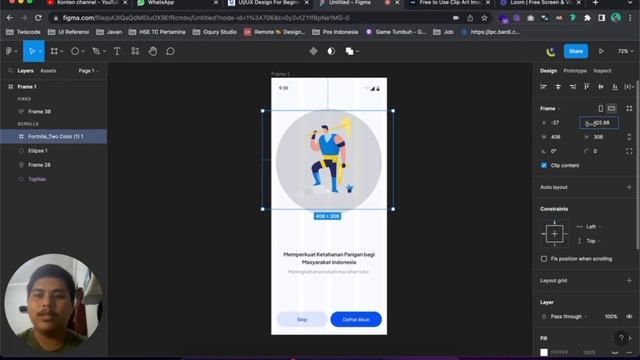Click Align vertical centers icon

(x=601, y=87)
